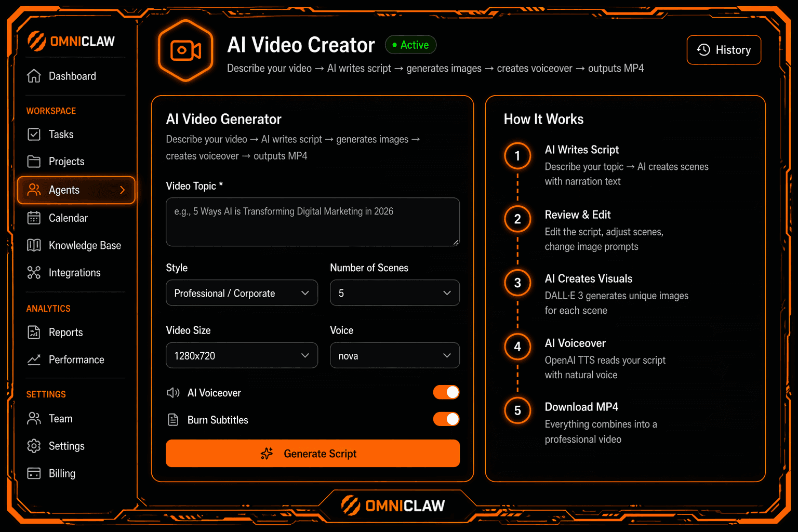Click step 4 circle for AI Voiceover
Image resolution: width=798 pixels, height=532 pixels.
517,347
